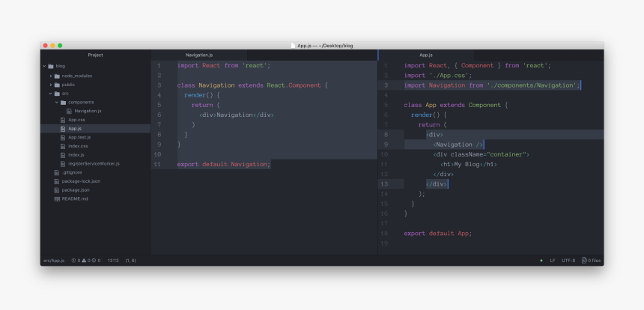Click the title bar text App.js — ~/Desktop/blog

[325, 46]
